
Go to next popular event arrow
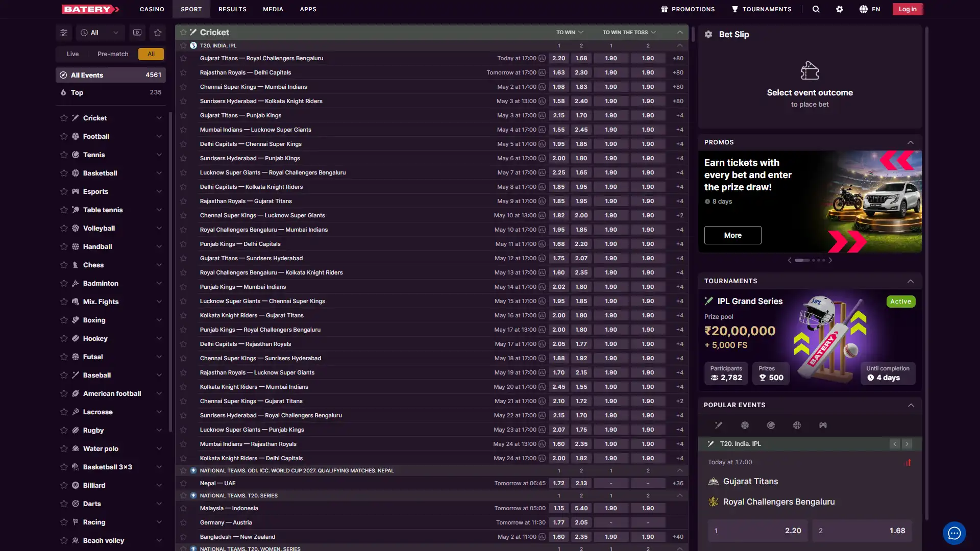[907, 444]
